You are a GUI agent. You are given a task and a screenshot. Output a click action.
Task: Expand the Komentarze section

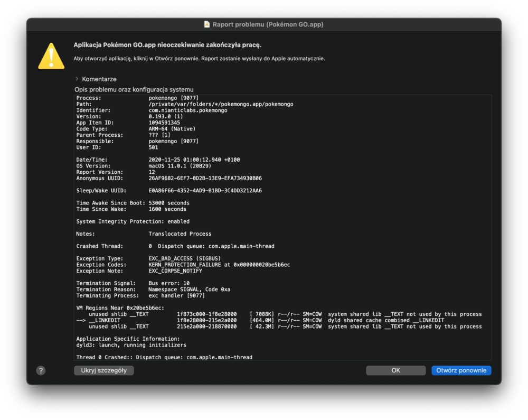(77, 79)
